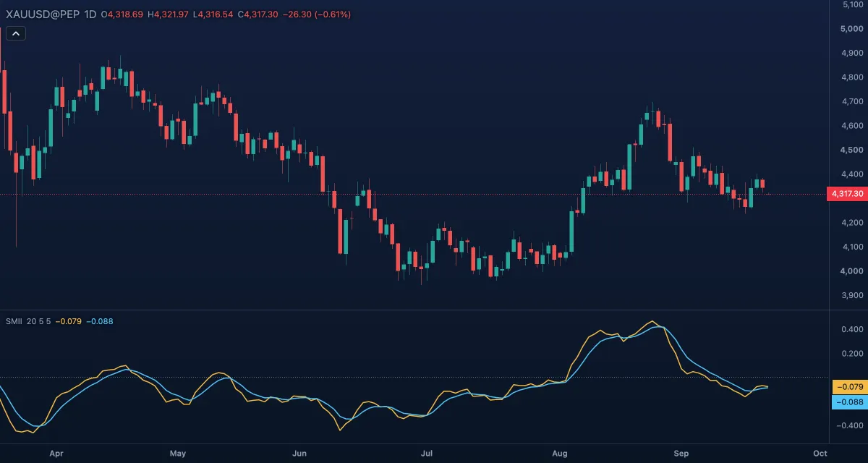868x463 pixels.
Task: Select the Oct label on the time axis
Action: click(x=820, y=454)
